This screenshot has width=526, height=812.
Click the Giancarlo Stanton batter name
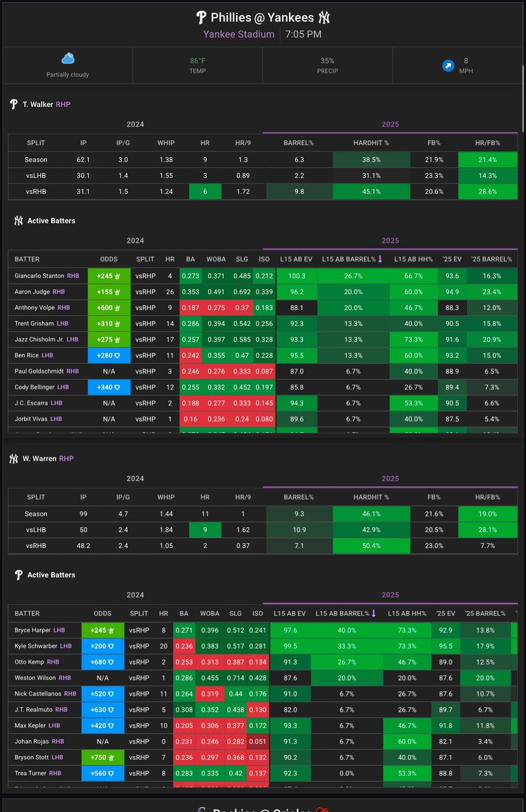click(39, 275)
